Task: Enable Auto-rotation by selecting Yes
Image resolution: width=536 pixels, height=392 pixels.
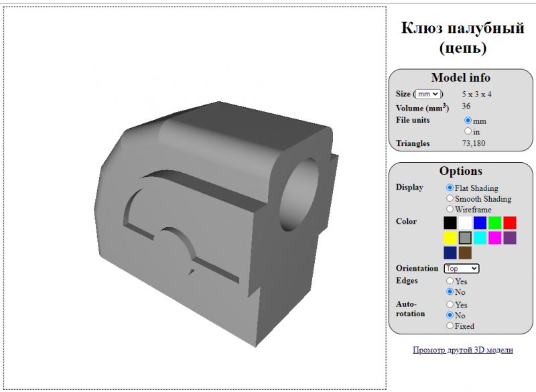Action: click(x=450, y=305)
